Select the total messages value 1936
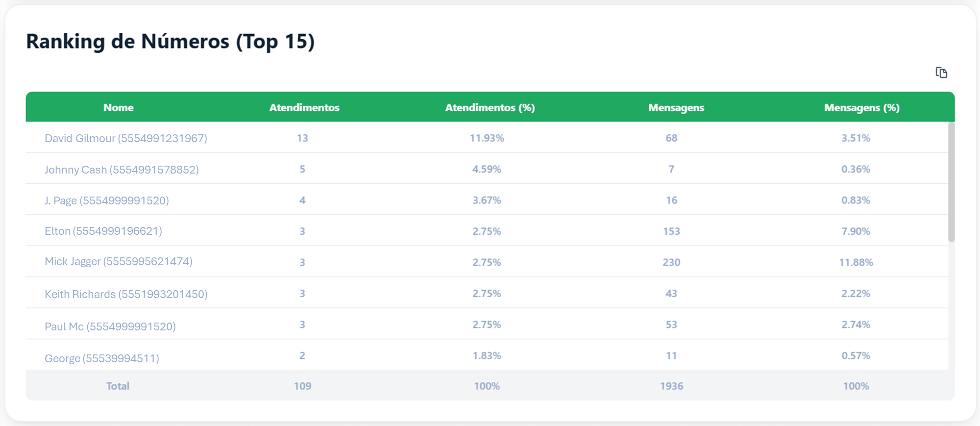The image size is (980, 426). coord(671,386)
